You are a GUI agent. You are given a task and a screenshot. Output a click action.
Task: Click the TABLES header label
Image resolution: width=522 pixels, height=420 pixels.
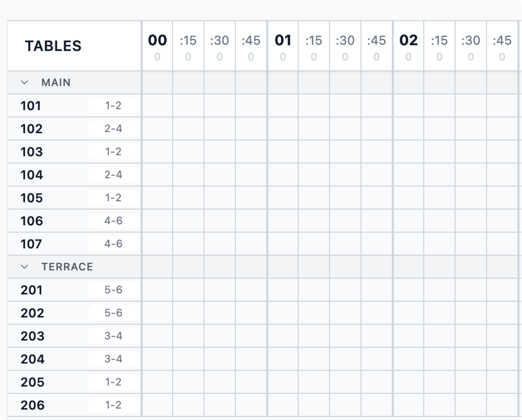(x=53, y=46)
